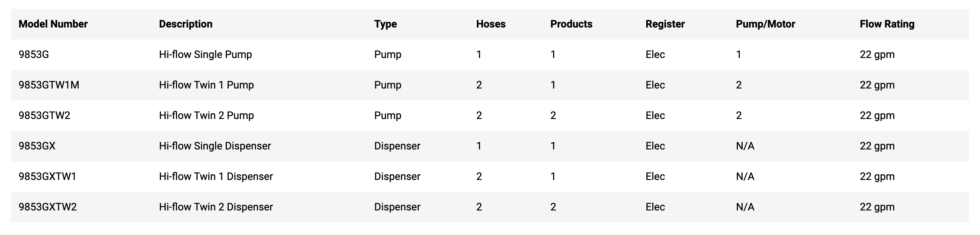Click N/A in the 9853GX row

click(745, 146)
